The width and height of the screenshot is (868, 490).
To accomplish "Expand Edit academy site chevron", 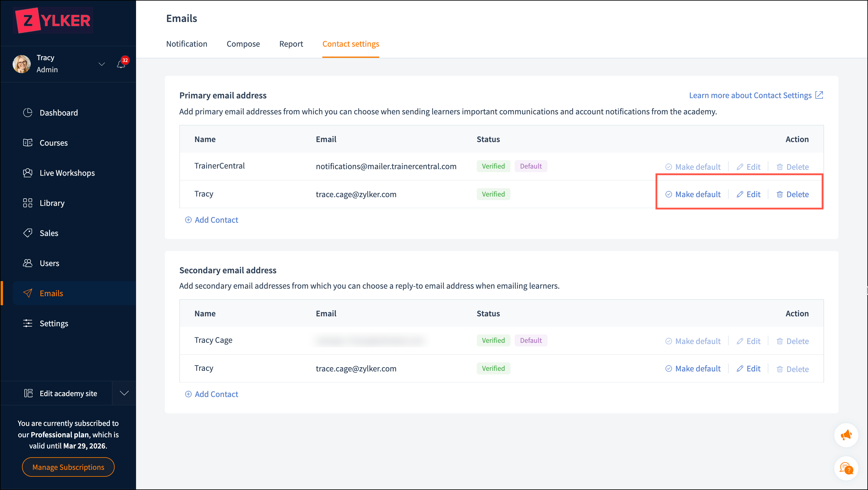I will pyautogui.click(x=124, y=393).
